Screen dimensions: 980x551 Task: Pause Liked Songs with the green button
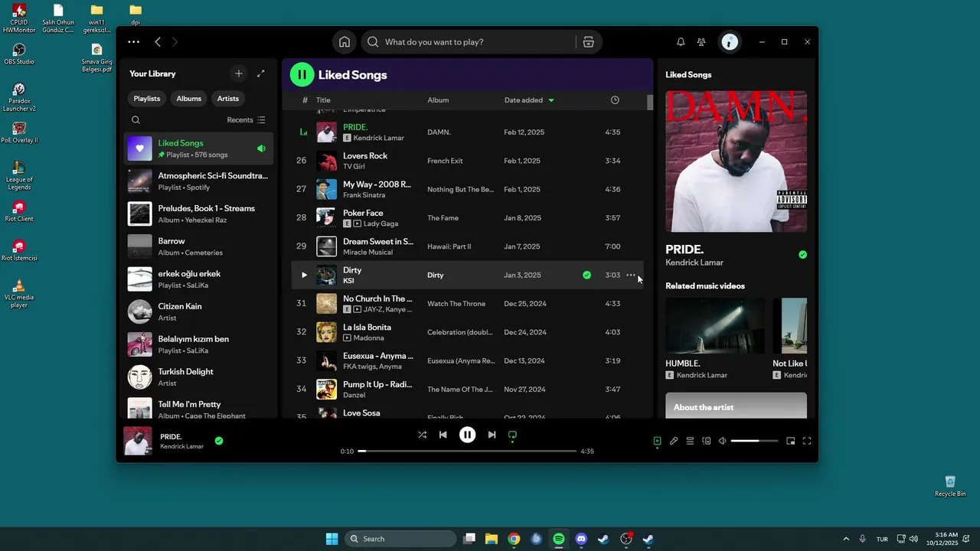click(x=302, y=74)
